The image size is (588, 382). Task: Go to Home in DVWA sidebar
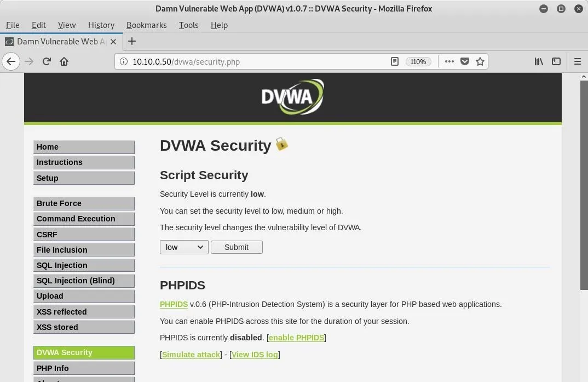point(84,147)
